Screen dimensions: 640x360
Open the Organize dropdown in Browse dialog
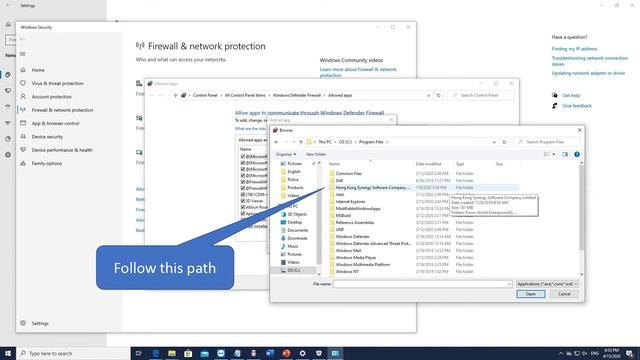pyautogui.click(x=286, y=154)
